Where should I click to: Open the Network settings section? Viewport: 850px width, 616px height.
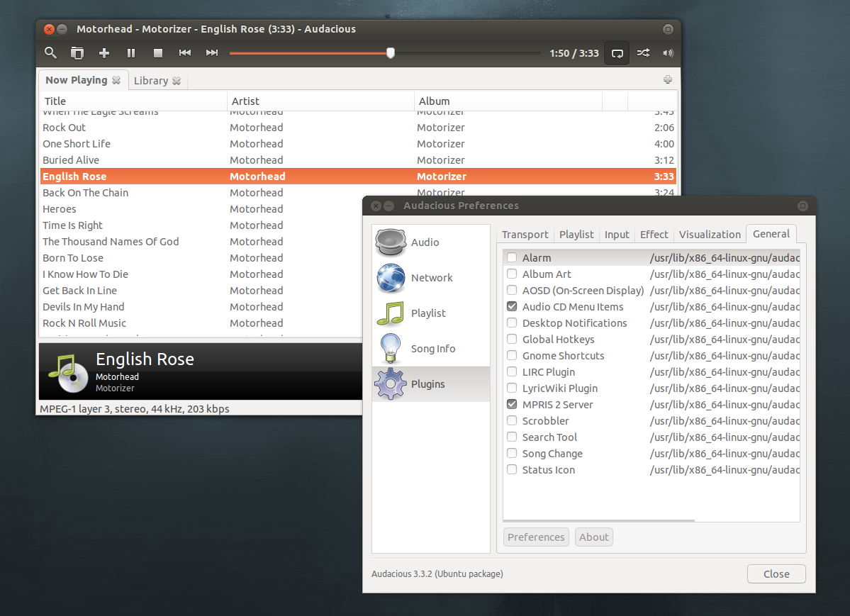[x=431, y=277]
